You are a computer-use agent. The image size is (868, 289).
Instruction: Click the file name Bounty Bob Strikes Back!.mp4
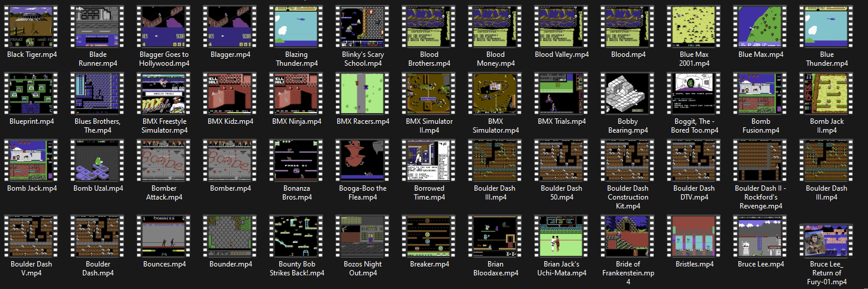pos(297,268)
